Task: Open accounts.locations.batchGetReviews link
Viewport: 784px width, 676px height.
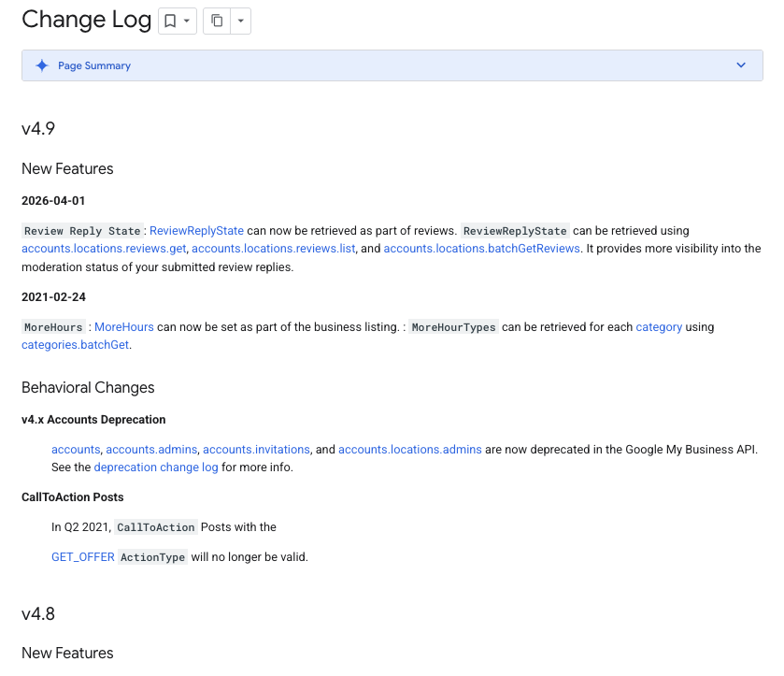Action: [481, 249]
